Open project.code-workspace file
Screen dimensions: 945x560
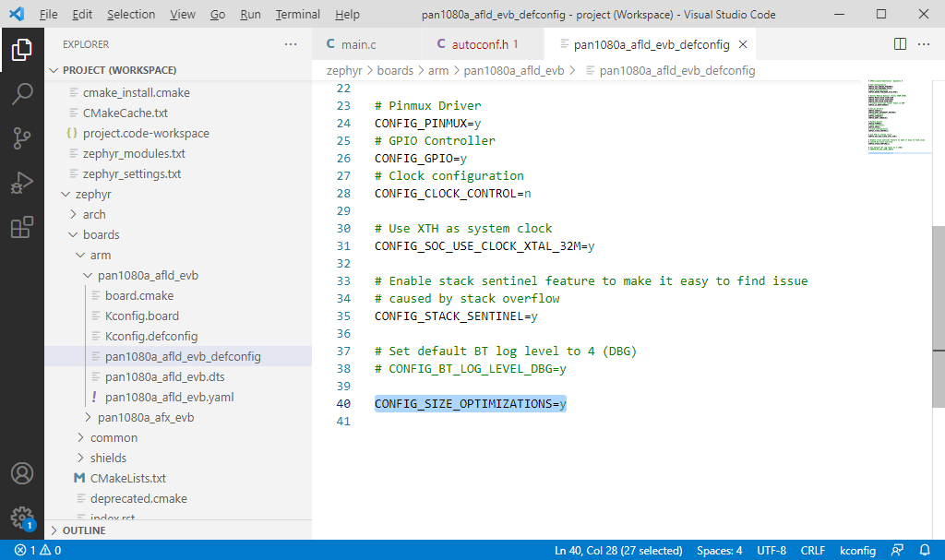178,133
